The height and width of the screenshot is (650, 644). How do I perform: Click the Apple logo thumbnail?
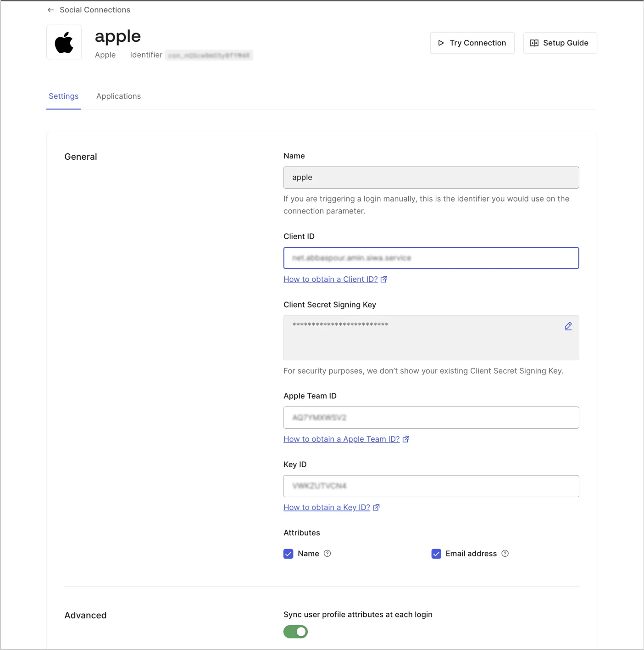point(64,43)
